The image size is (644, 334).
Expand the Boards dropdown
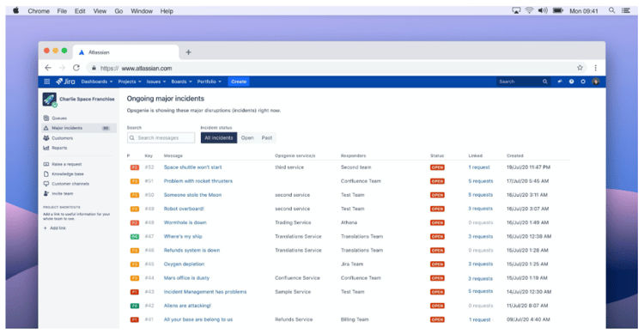tap(181, 82)
